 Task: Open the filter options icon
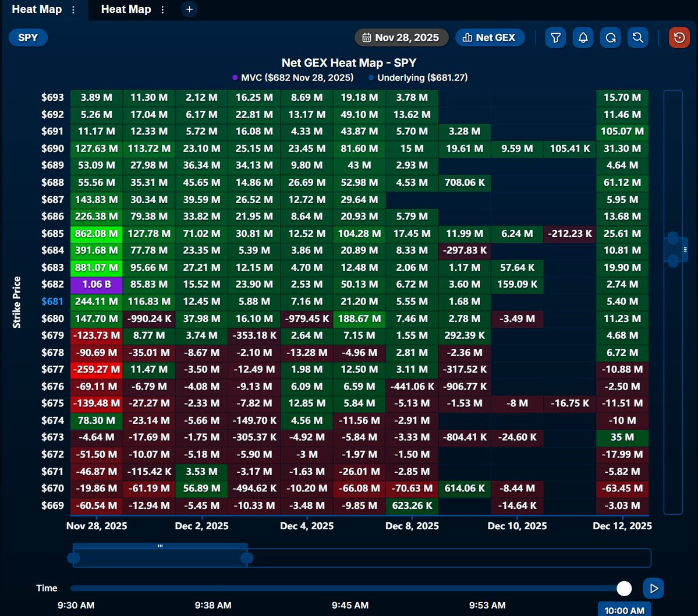click(x=555, y=37)
